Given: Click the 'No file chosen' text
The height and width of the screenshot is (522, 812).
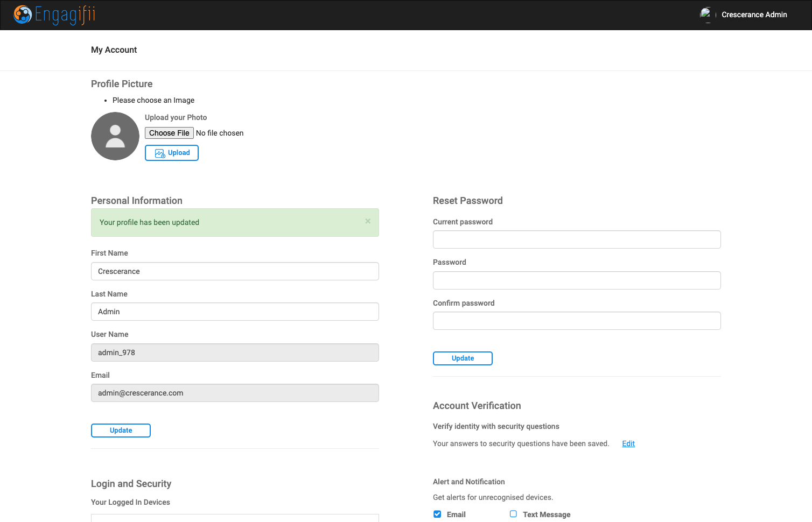Looking at the screenshot, I should click(220, 133).
